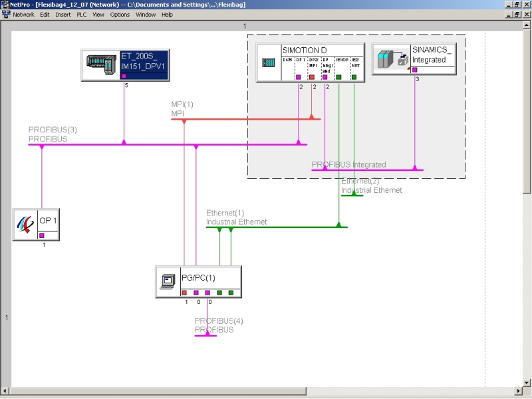532x399 pixels.
Task: Select the SINAMICS_Integrated magenta port
Action: (x=414, y=70)
